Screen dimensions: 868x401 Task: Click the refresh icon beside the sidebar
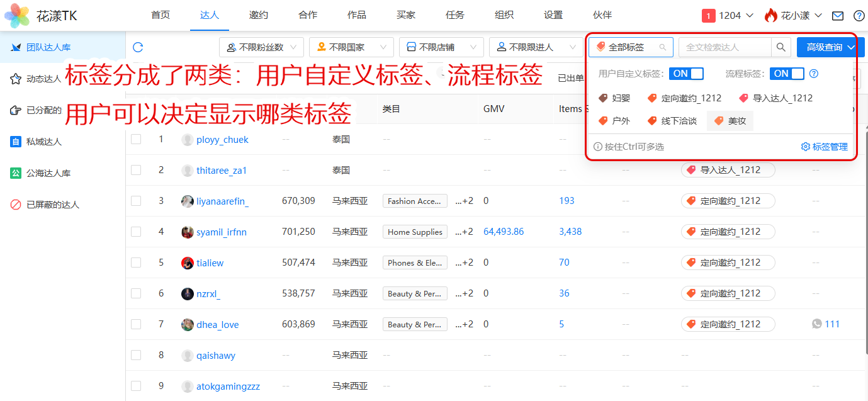tap(138, 47)
